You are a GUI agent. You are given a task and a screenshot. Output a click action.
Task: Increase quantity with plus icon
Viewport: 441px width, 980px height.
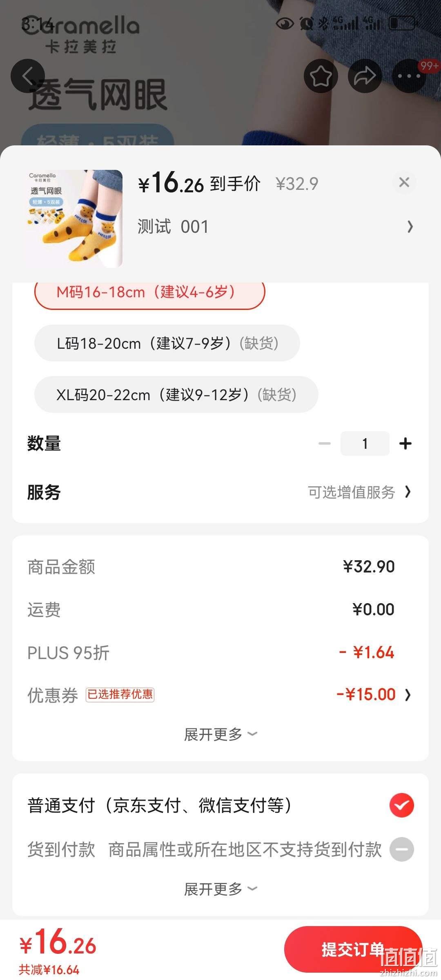(405, 443)
